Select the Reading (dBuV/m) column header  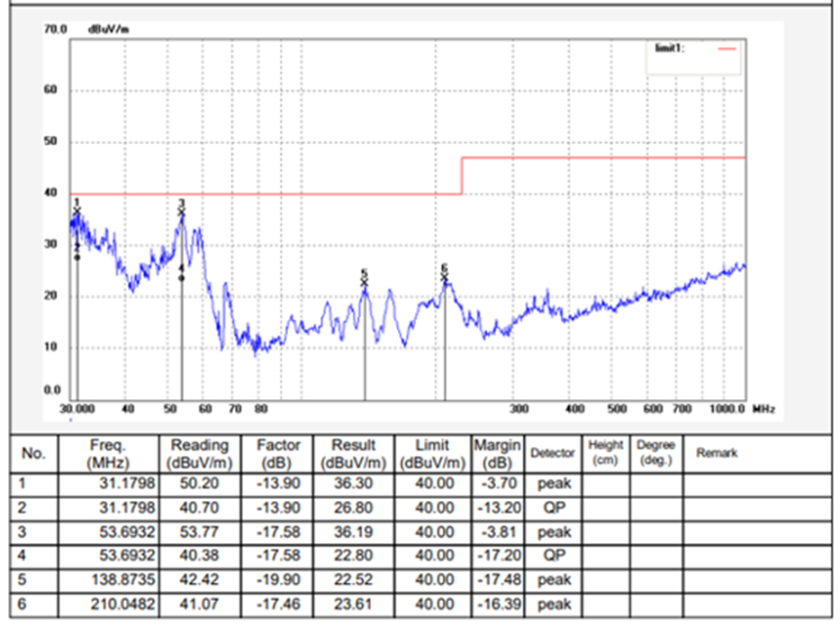pos(199,454)
